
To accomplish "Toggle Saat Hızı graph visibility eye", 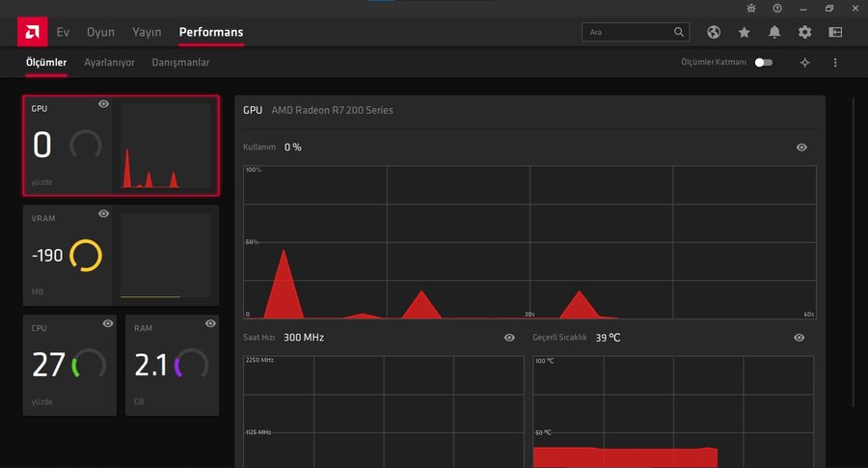I will (x=510, y=338).
